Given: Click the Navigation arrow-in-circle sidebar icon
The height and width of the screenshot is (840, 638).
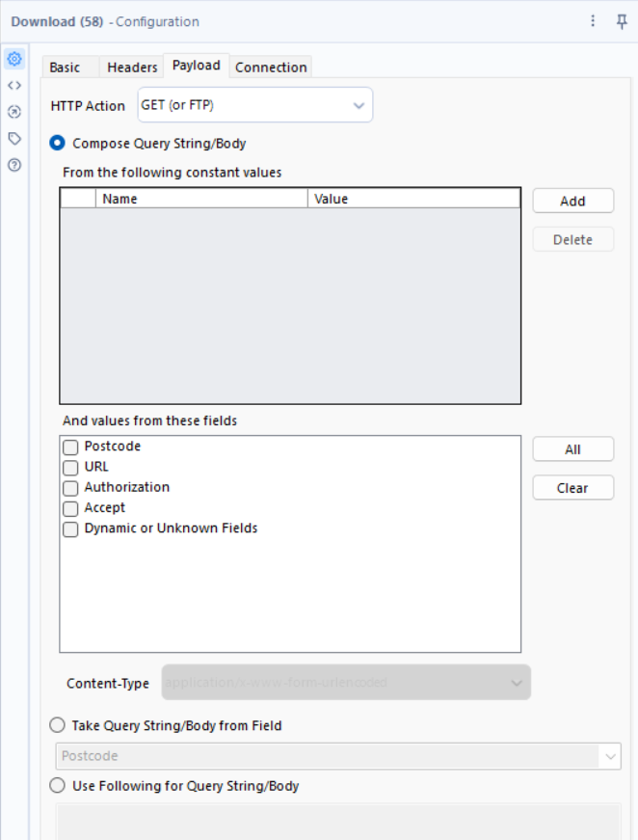Looking at the screenshot, I should pos(14,112).
